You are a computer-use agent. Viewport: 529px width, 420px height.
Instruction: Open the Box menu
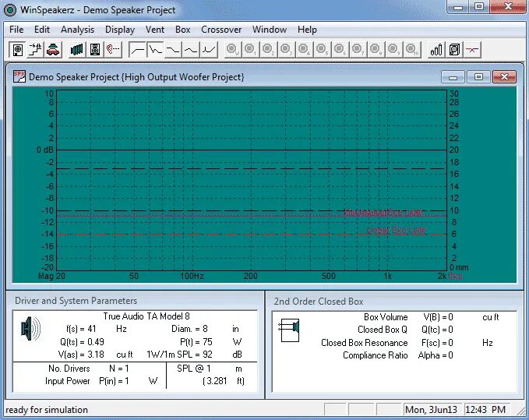point(182,30)
